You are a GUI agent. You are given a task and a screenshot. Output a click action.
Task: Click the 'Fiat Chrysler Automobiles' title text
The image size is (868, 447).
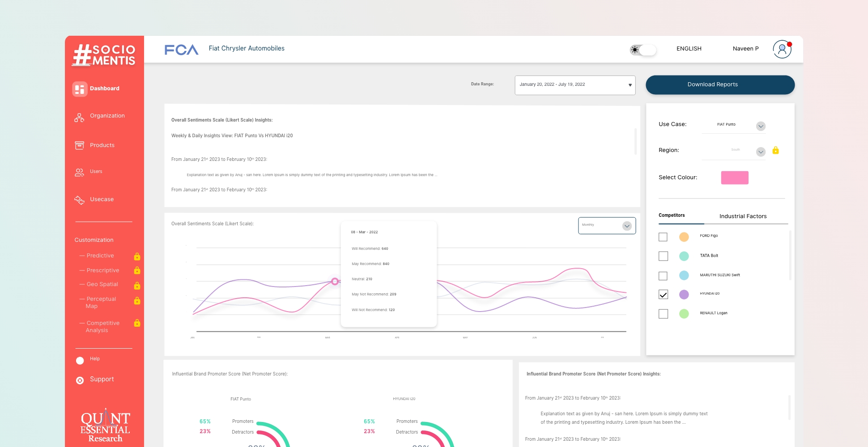[247, 49]
